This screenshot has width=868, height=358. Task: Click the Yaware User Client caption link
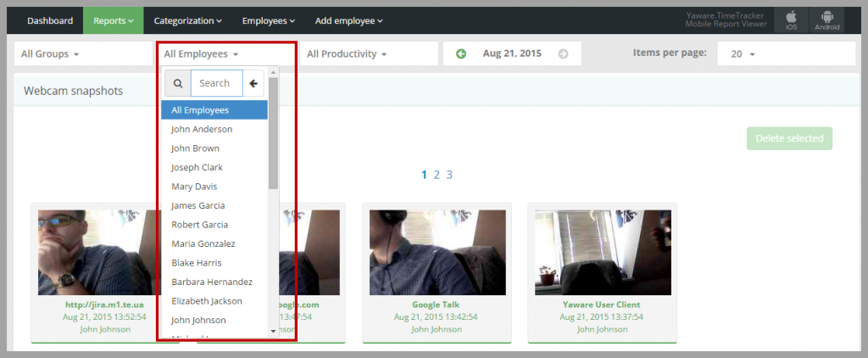pos(602,305)
